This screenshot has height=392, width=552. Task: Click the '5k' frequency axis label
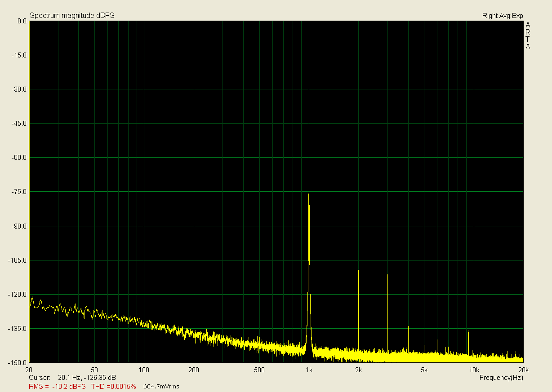coord(424,370)
